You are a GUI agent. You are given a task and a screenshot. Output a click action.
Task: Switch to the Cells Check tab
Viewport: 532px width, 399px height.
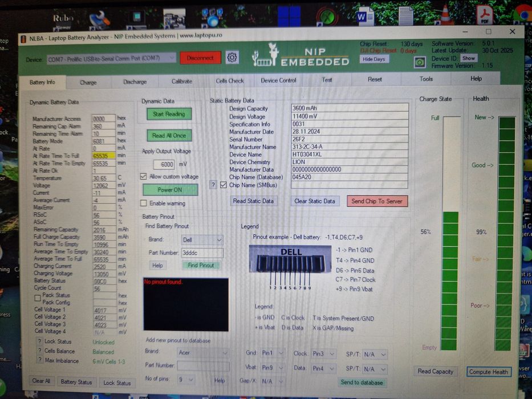pyautogui.click(x=230, y=81)
